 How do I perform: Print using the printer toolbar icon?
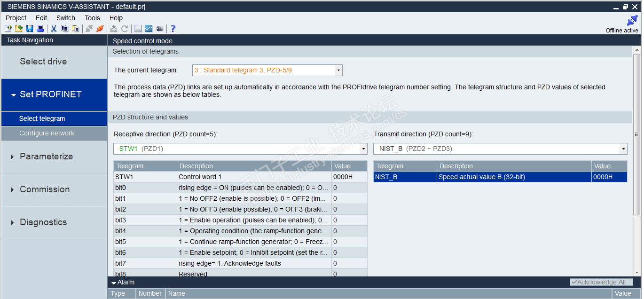pos(40,29)
